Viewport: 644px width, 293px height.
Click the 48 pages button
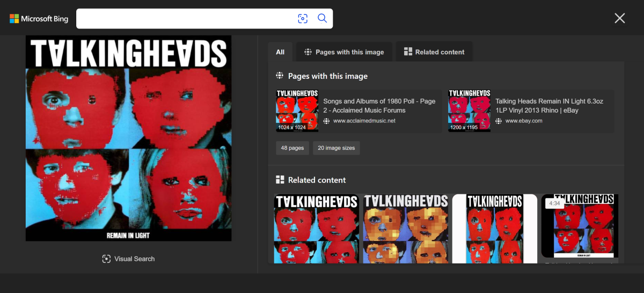[292, 148]
